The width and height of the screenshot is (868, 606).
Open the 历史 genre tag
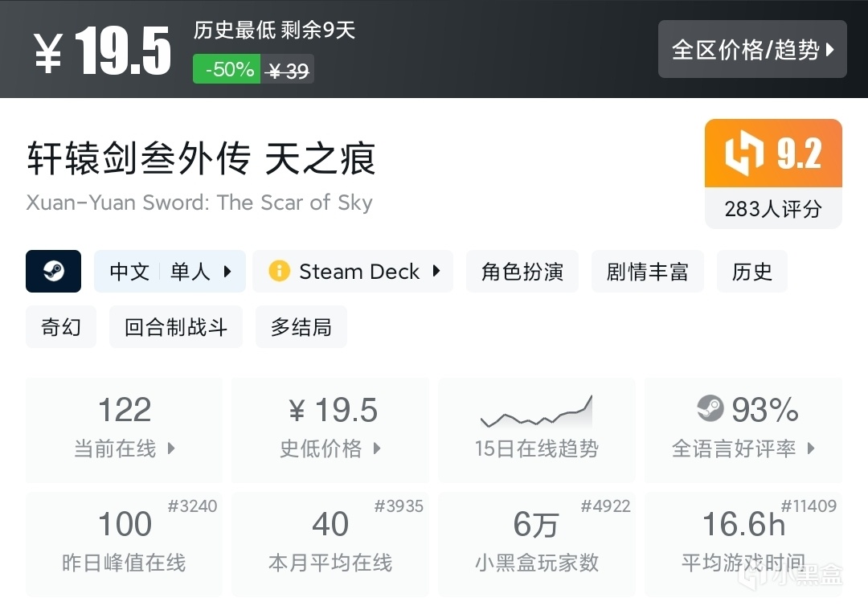tap(751, 272)
